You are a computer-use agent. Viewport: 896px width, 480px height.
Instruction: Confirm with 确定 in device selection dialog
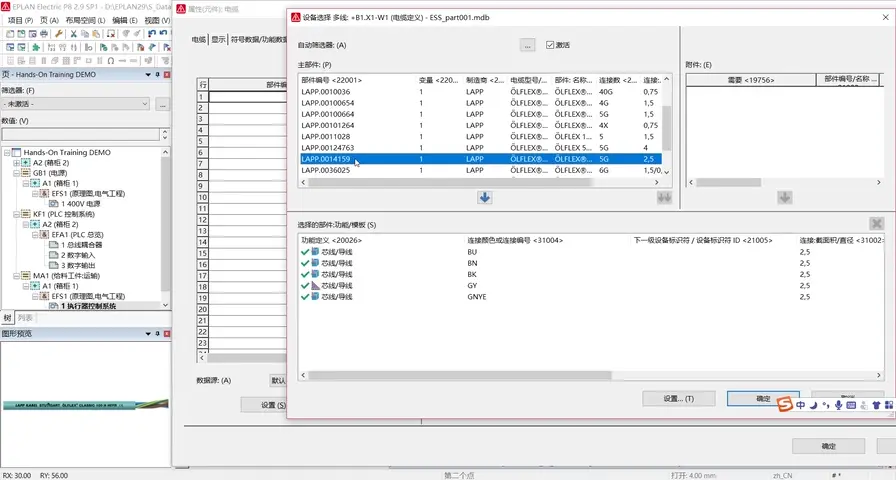click(763, 398)
